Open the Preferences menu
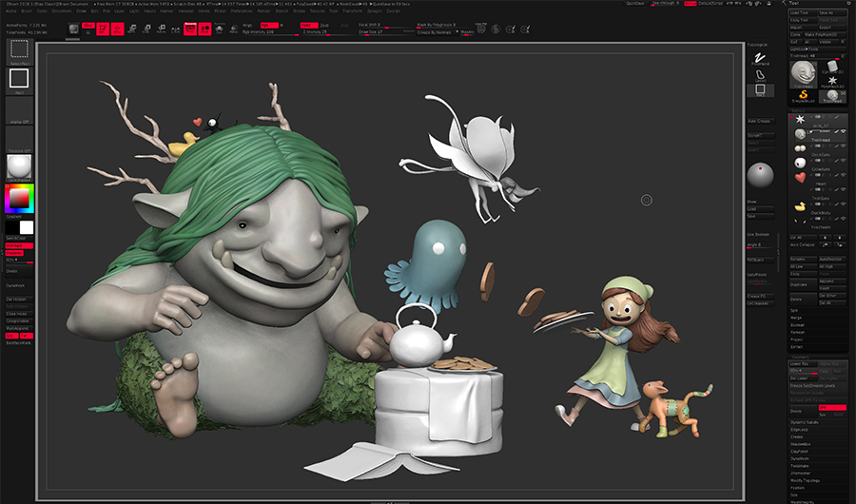The image size is (856, 504). tap(241, 10)
